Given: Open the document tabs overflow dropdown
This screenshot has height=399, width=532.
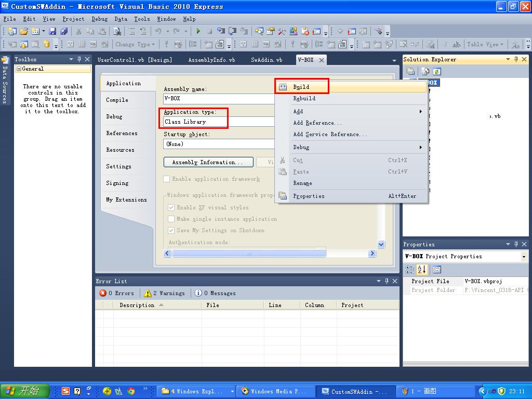Looking at the screenshot, I should tap(394, 60).
